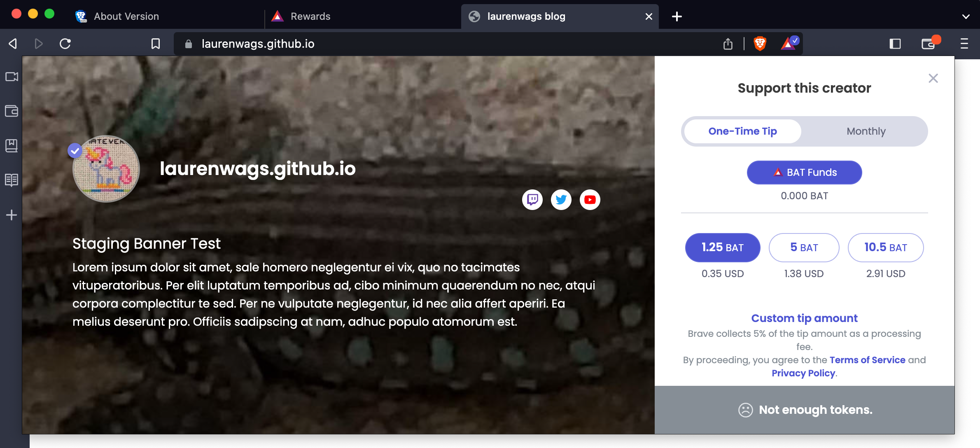Open the Wallet icon in the sidebar
Image resolution: width=980 pixels, height=448 pixels.
coord(11,110)
